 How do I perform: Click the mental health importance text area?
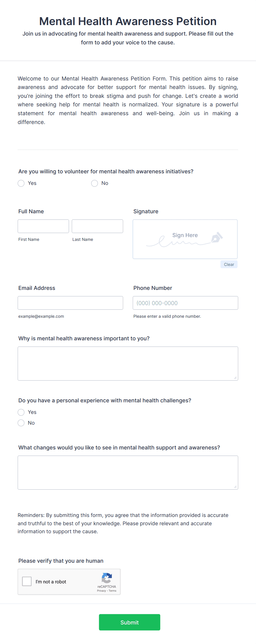click(128, 363)
